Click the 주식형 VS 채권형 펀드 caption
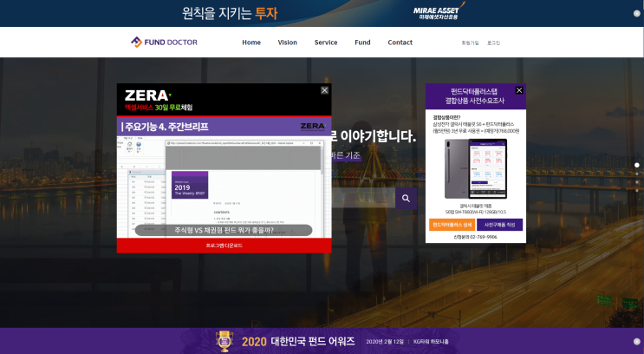The image size is (644, 354). click(224, 230)
